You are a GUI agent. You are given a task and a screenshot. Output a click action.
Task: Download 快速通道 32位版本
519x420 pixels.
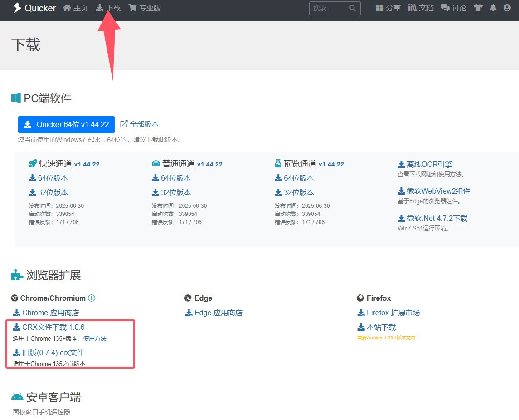click(x=49, y=193)
